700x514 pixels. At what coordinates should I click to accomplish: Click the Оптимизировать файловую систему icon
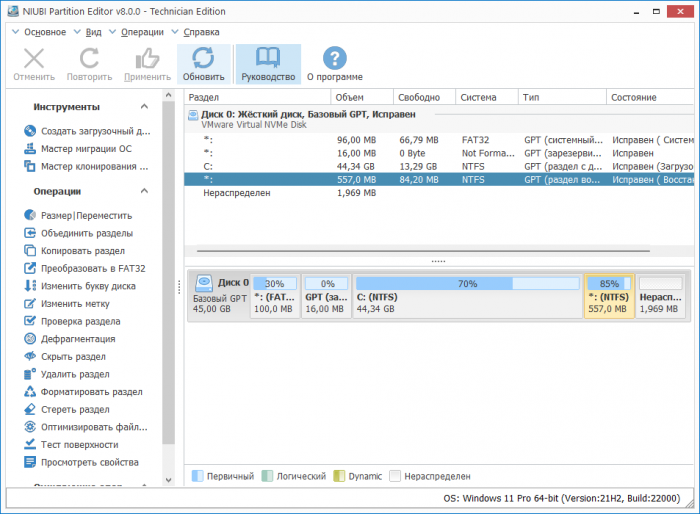pos(30,427)
